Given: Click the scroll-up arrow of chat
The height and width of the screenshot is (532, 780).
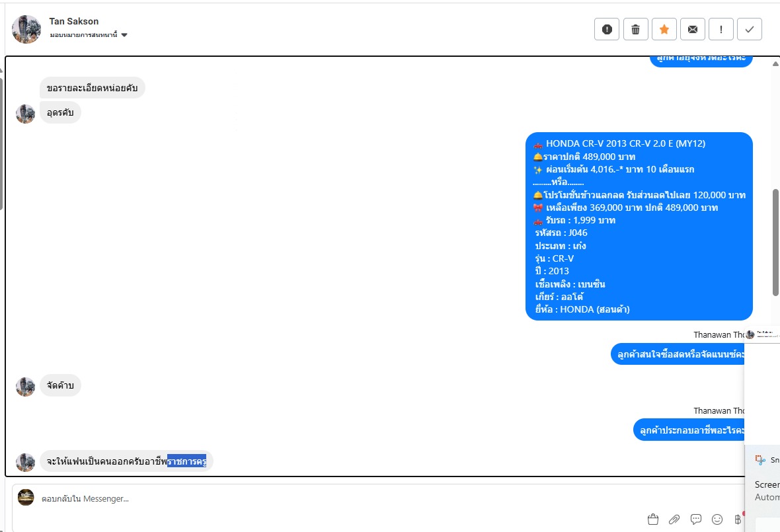Looking at the screenshot, I should click(775, 63).
